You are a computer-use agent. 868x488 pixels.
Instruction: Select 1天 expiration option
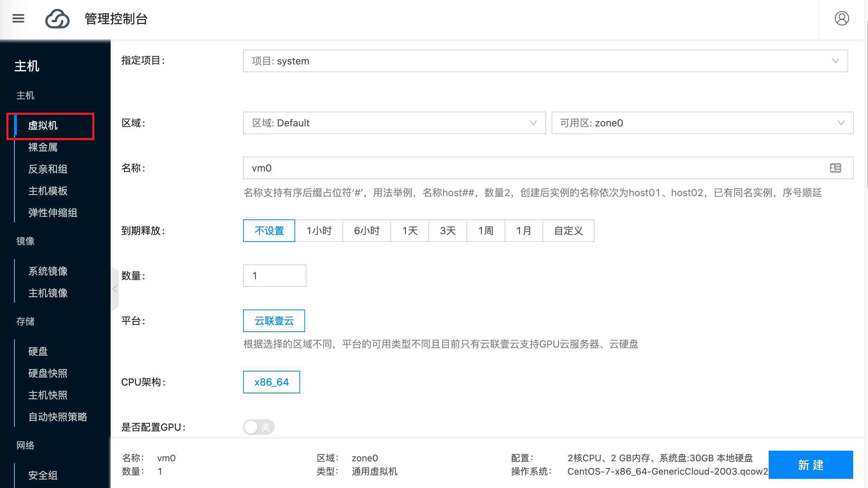[410, 231]
